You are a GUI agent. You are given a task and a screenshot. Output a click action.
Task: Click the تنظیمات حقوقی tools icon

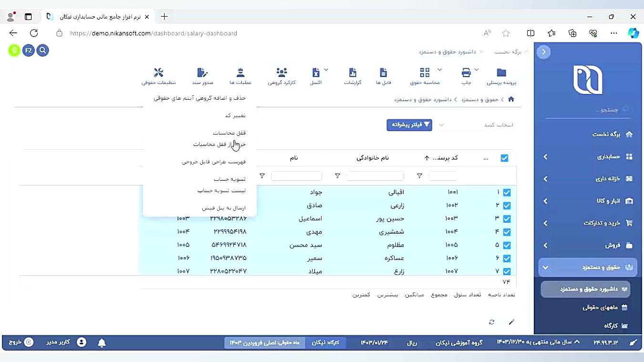pyautogui.click(x=158, y=72)
